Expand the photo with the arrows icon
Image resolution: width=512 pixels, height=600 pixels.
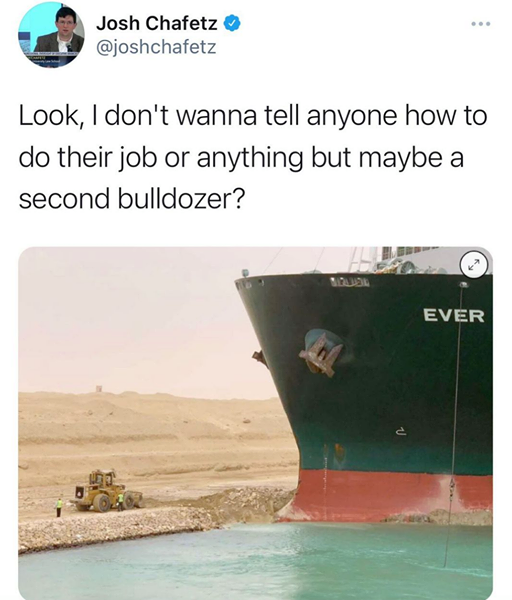click(474, 264)
